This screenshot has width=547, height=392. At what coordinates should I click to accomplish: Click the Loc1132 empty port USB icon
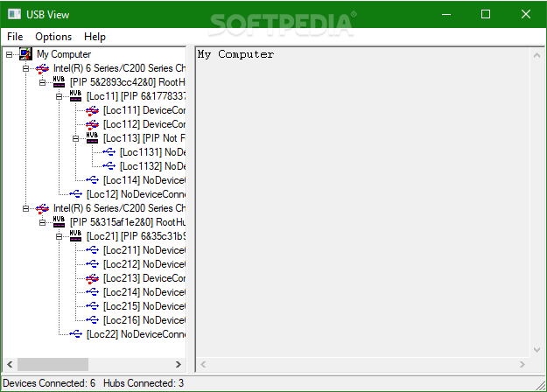(x=109, y=166)
